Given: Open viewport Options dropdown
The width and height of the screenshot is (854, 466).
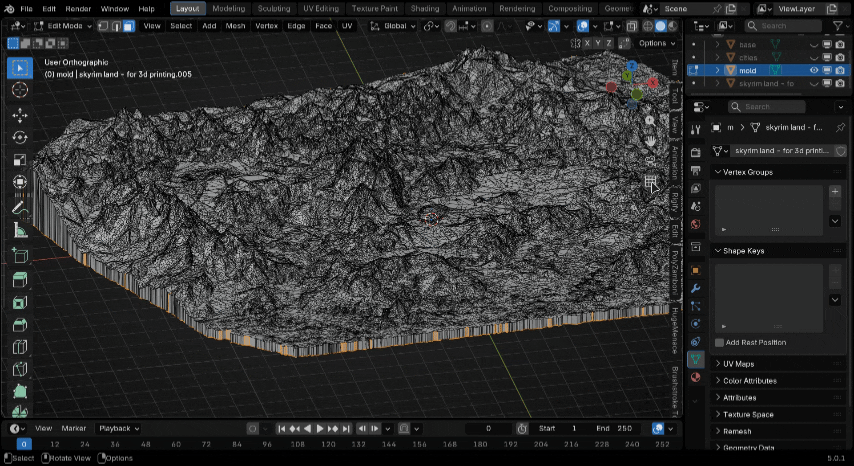Looking at the screenshot, I should point(657,43).
